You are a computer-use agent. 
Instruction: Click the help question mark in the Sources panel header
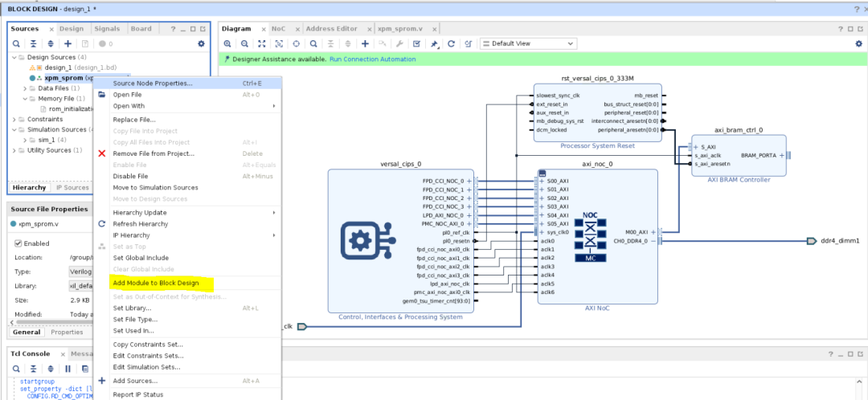(173, 29)
